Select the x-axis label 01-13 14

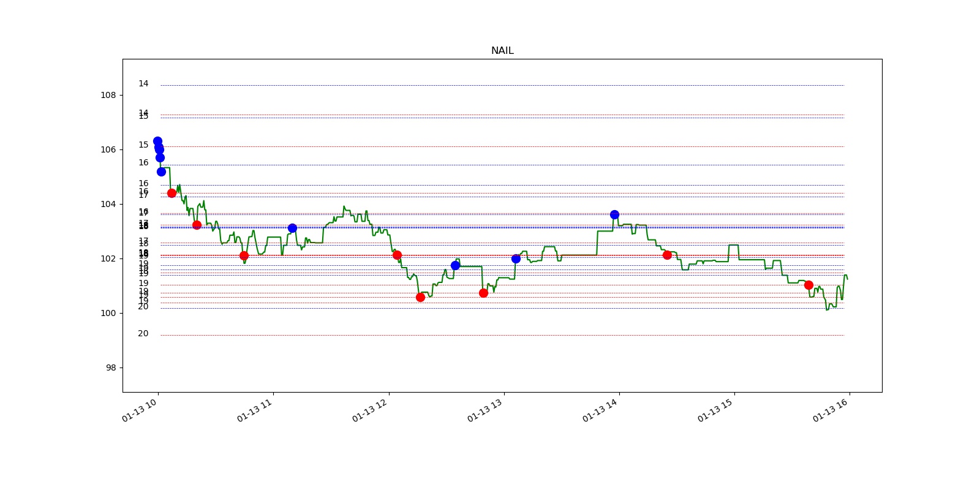(x=600, y=410)
